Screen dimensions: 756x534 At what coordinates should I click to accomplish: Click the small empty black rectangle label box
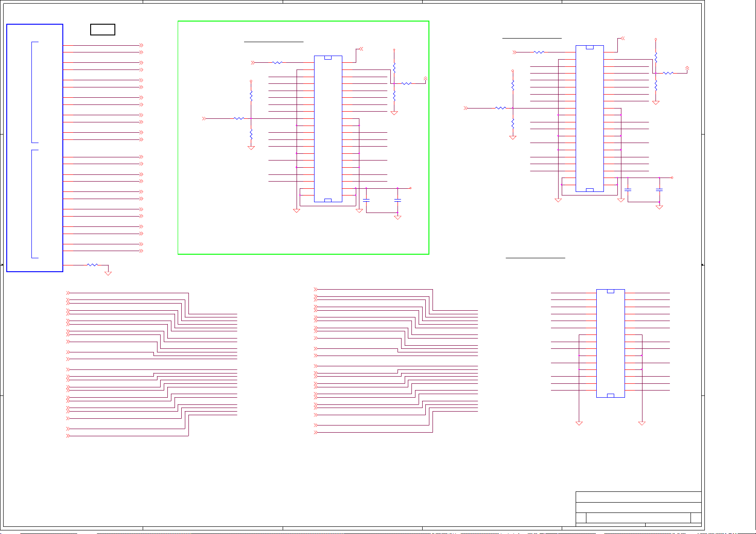tap(103, 30)
